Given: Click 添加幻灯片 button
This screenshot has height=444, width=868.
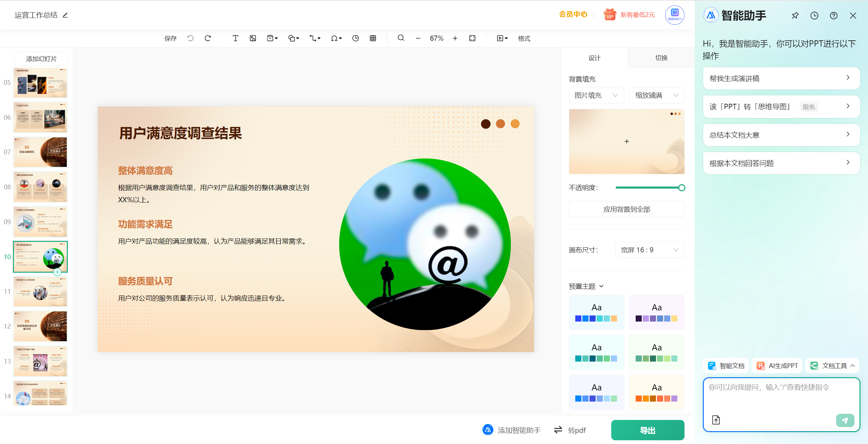Looking at the screenshot, I should 41,59.
